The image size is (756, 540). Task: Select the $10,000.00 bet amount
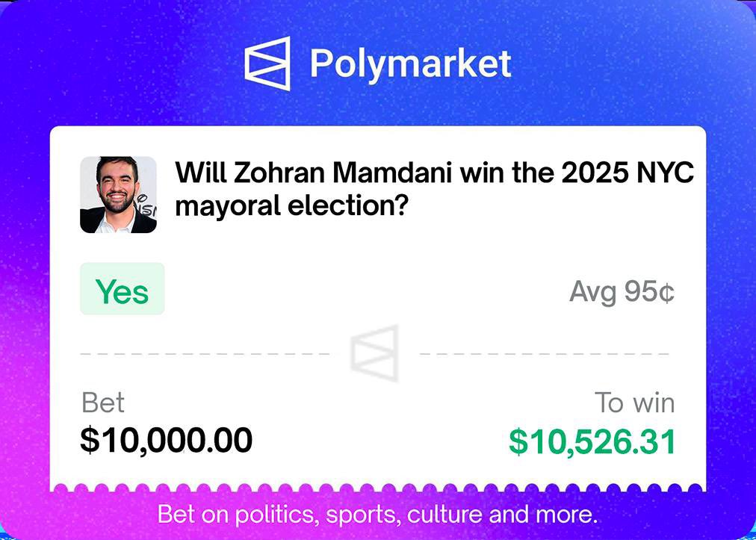pos(166,440)
